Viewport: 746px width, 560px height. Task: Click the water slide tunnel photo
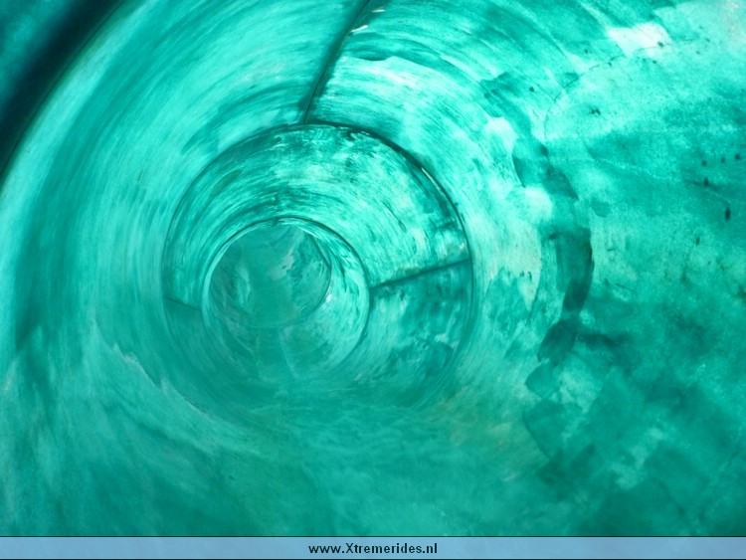pyautogui.click(x=373, y=269)
